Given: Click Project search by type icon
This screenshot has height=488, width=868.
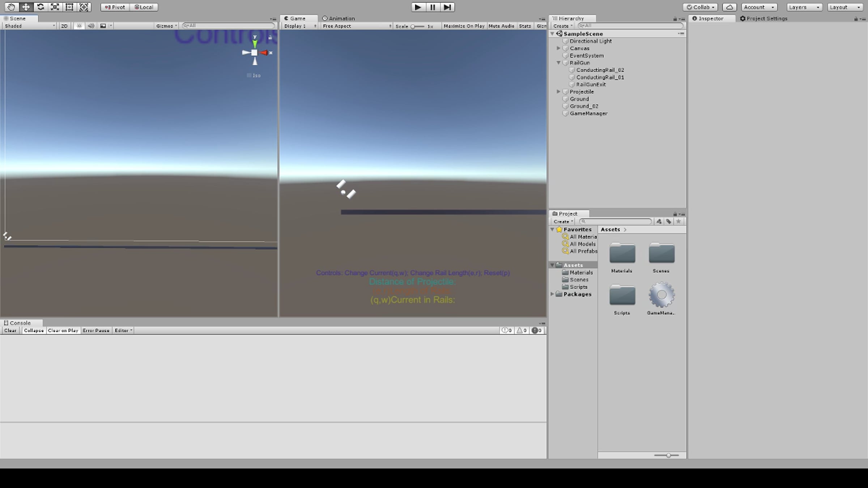Looking at the screenshot, I should coord(659,222).
